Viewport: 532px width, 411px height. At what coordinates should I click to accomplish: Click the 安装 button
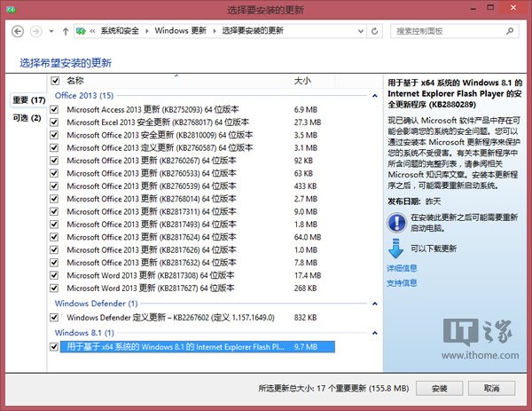coord(440,388)
